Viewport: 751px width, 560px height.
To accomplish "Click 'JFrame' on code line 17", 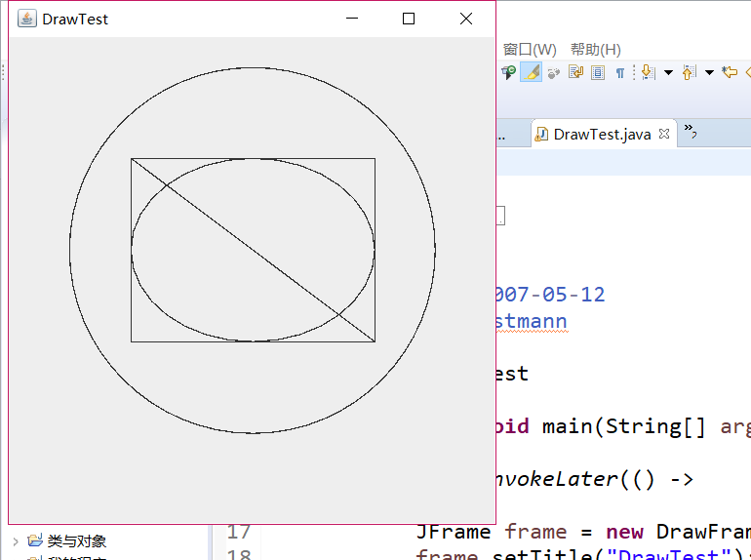I will [454, 532].
